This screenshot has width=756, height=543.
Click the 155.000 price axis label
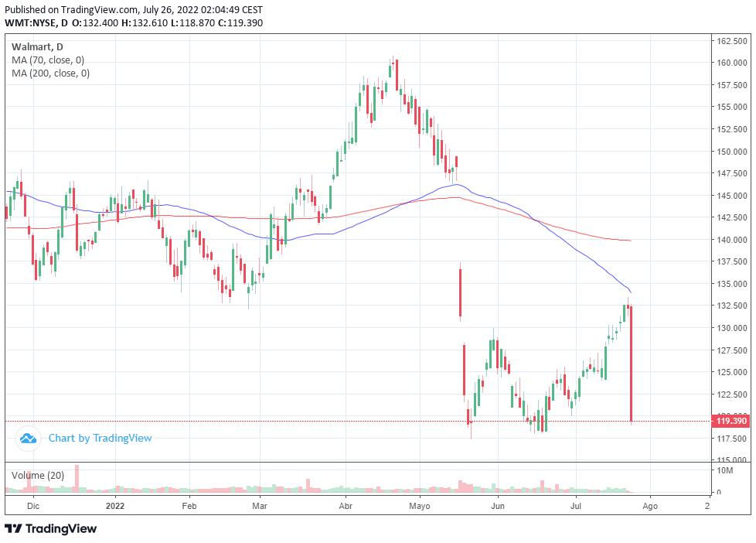pos(732,107)
